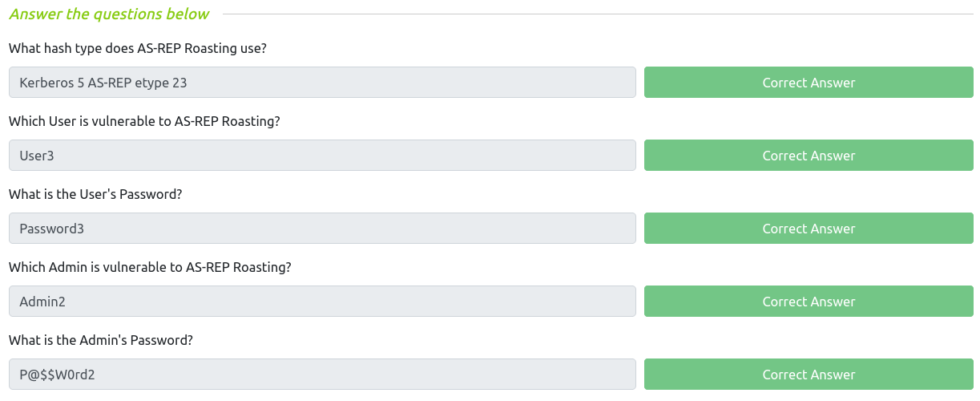
Task: Select the Admin2 answer field
Action: tap(322, 302)
